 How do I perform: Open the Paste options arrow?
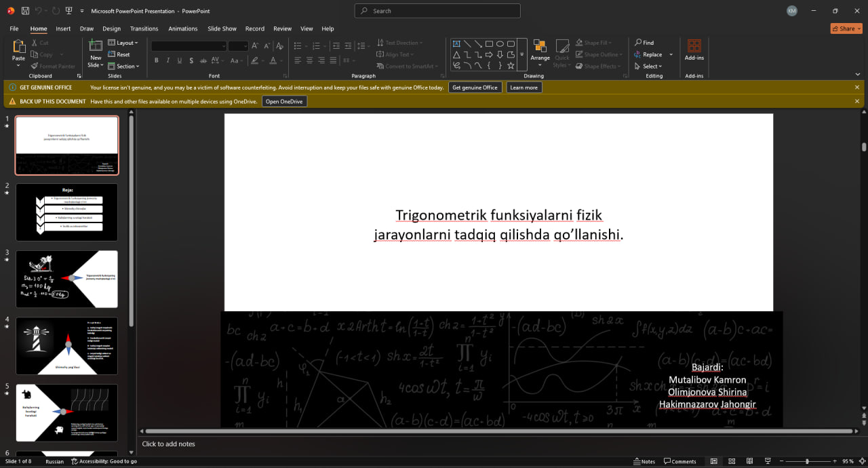point(18,65)
